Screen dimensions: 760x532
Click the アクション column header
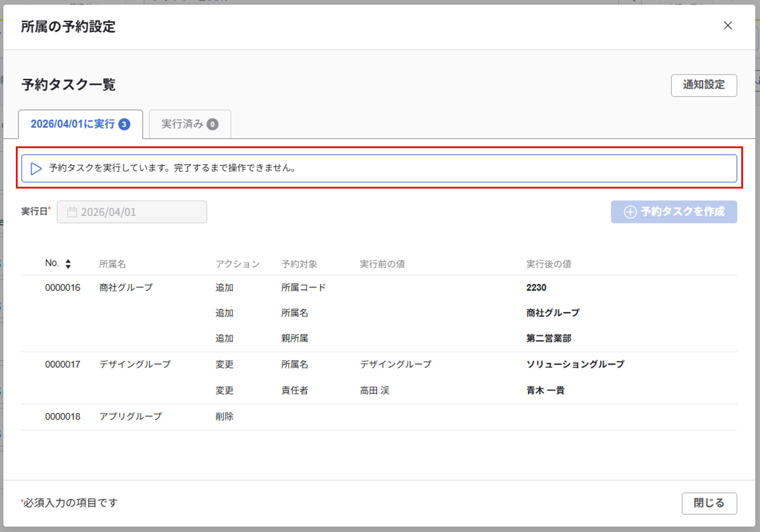[x=237, y=264]
